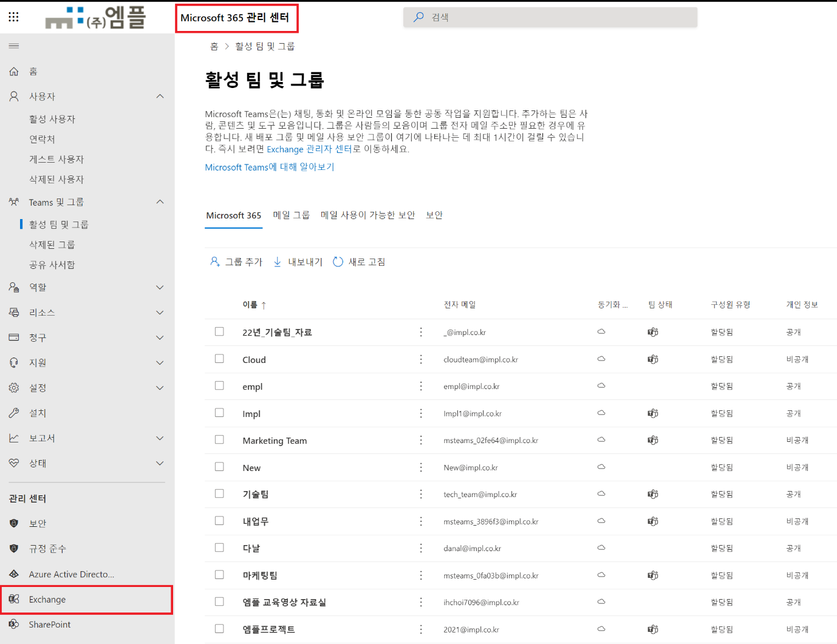The height and width of the screenshot is (644, 837).
Task: Select checkbox for New group
Action: (219, 467)
